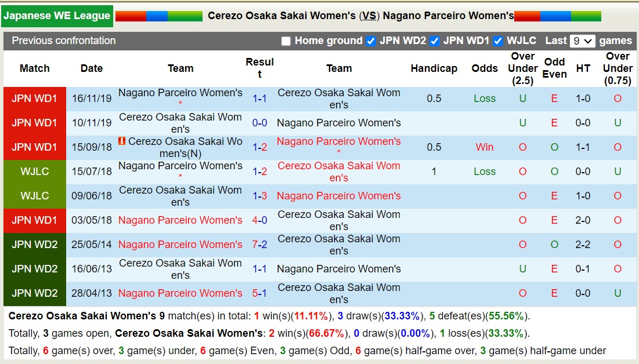639x364 pixels.
Task: Uncheck the WJLC filter
Action: coord(497,41)
